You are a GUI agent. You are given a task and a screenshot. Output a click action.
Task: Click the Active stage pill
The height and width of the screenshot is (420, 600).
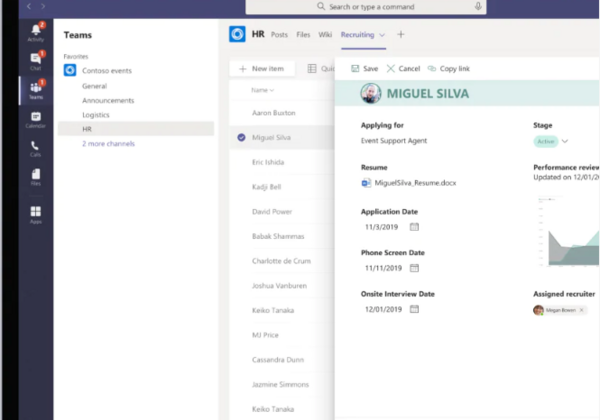(x=546, y=141)
